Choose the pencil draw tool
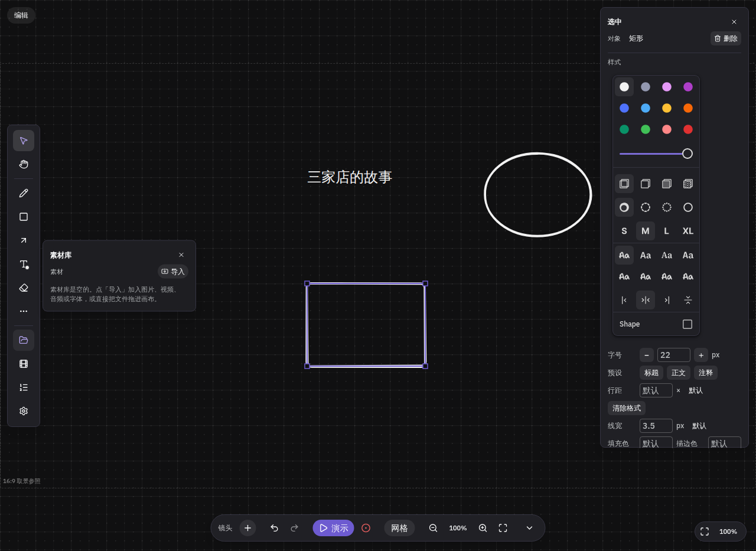Viewport: 756px width, 551px height. (24, 193)
